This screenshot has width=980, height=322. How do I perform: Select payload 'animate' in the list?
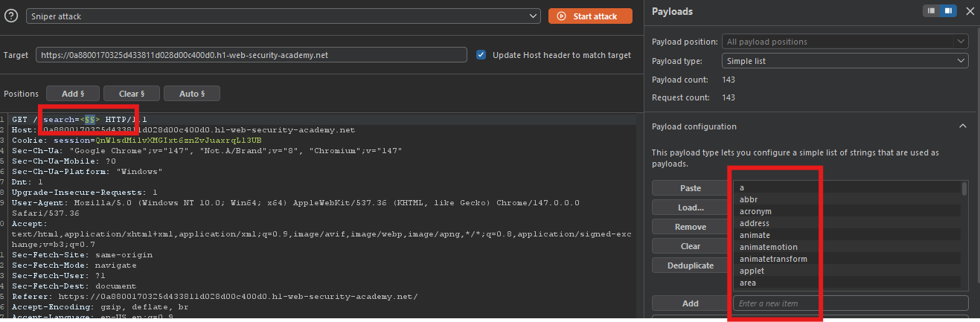pyautogui.click(x=847, y=235)
